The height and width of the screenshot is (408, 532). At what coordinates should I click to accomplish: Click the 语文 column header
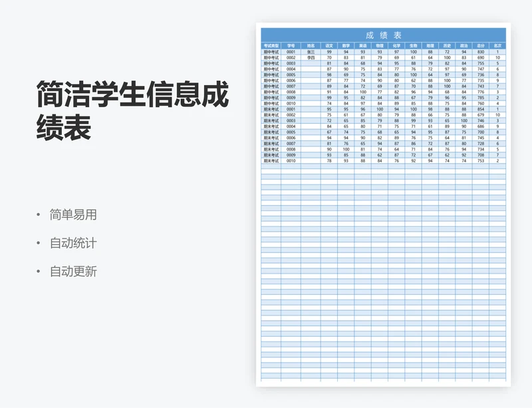[329, 45]
